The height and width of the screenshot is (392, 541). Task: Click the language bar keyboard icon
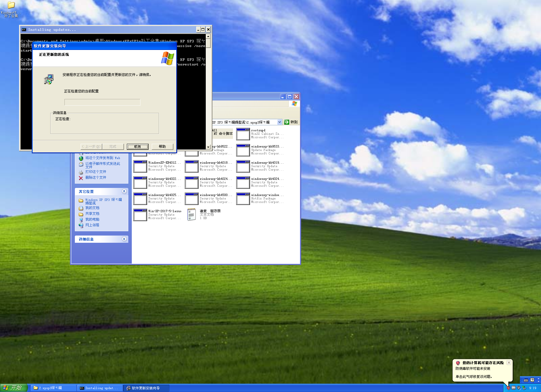point(526,380)
